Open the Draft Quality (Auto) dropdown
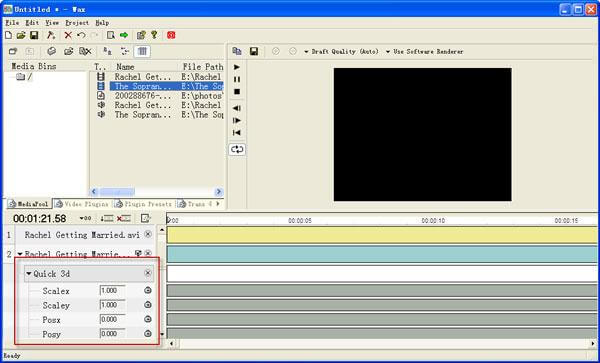This screenshot has height=363, width=600. point(341,52)
